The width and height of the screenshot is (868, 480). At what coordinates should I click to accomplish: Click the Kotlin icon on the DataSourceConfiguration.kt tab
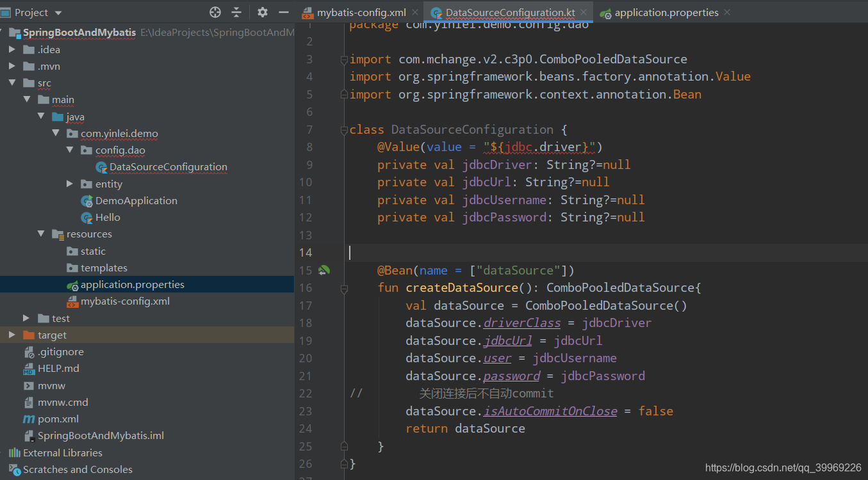[437, 12]
